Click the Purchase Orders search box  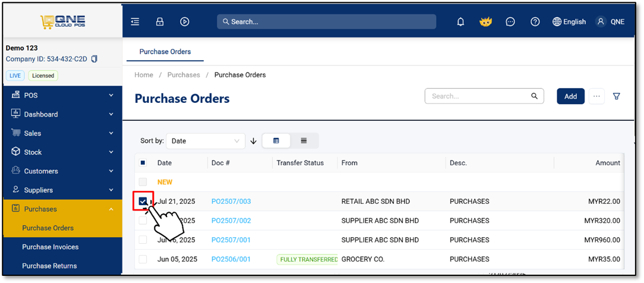pyautogui.click(x=484, y=96)
